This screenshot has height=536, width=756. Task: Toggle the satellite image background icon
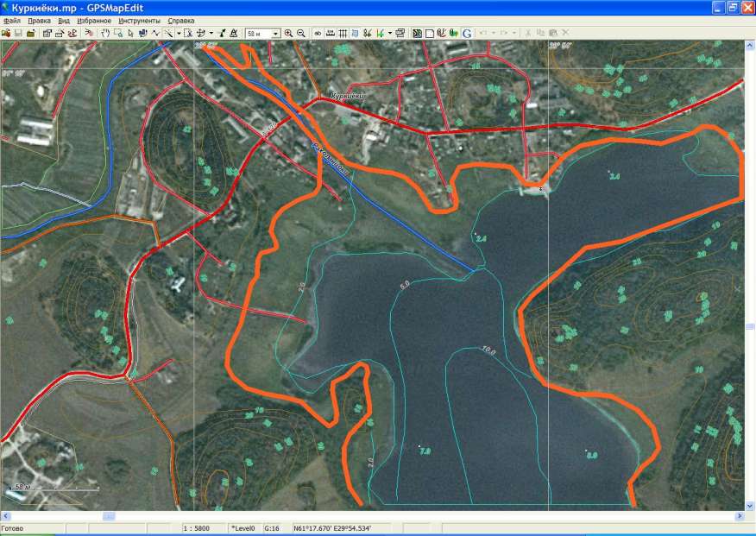point(417,33)
